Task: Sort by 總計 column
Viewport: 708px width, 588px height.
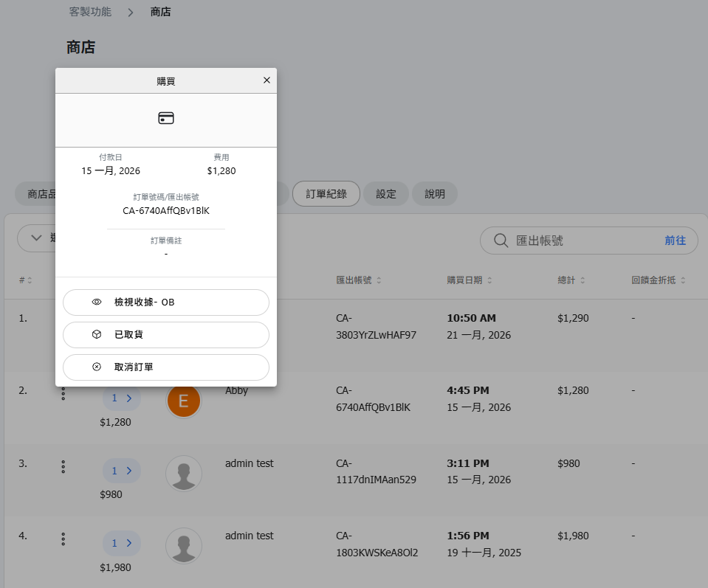Action: coord(571,280)
